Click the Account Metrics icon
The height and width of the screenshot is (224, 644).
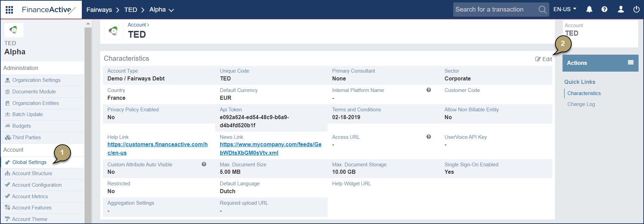pyautogui.click(x=7, y=197)
